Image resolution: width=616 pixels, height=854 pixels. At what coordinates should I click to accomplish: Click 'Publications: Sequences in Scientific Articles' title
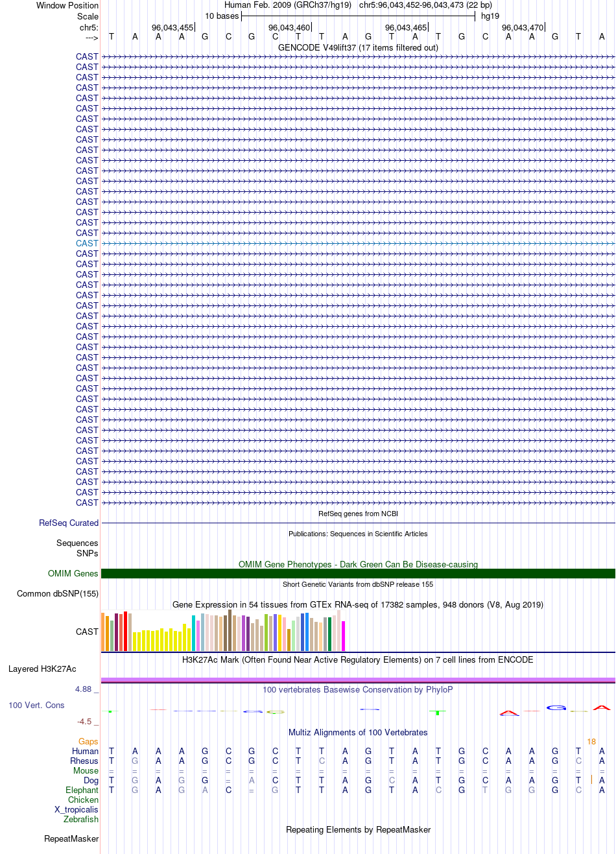[x=358, y=534]
